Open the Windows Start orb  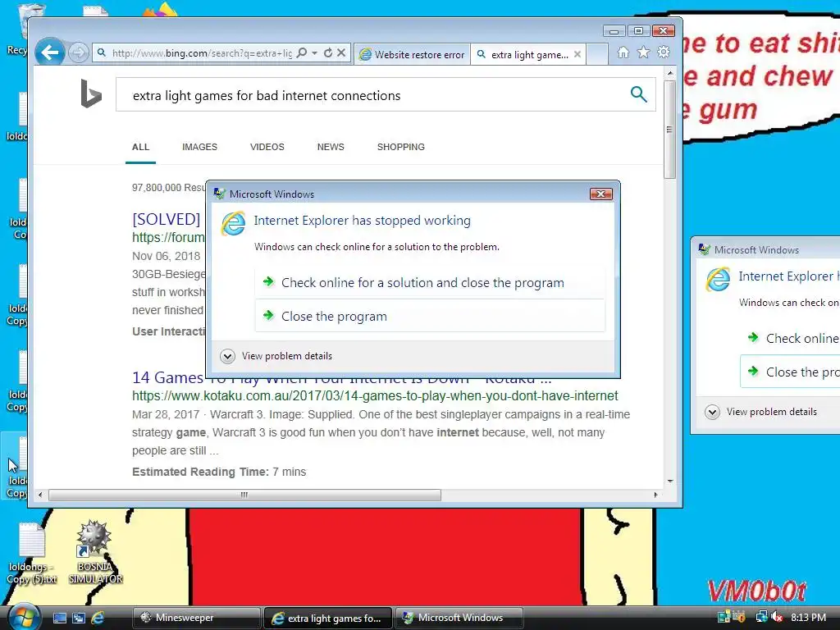22,618
